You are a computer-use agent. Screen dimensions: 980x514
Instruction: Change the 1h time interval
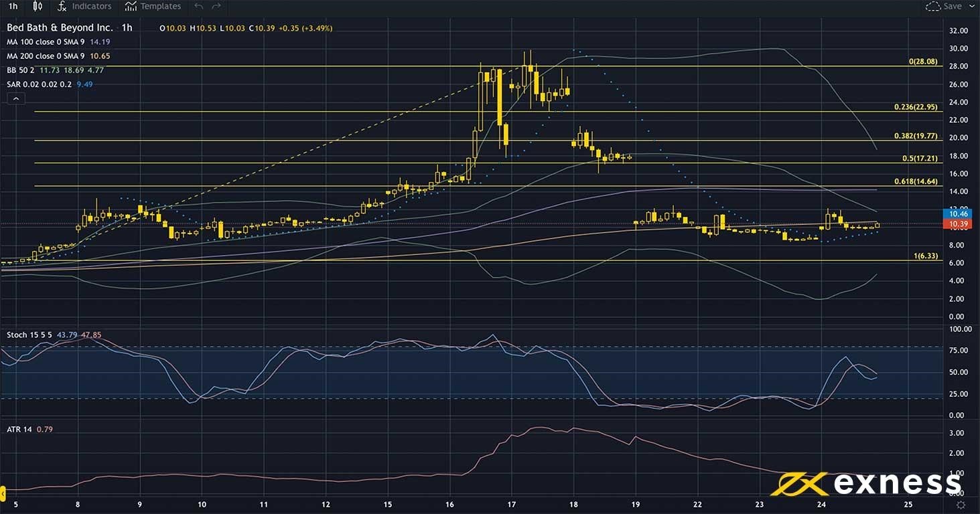(13, 6)
